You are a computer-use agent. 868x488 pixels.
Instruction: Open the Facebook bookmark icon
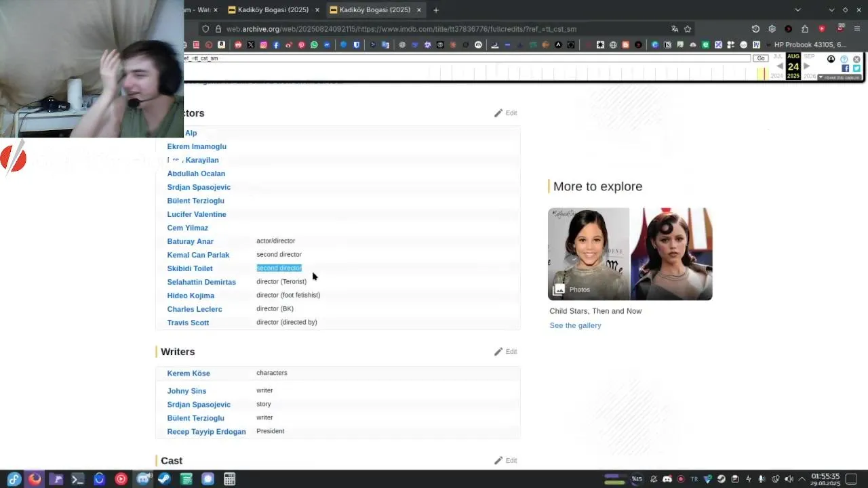276,45
